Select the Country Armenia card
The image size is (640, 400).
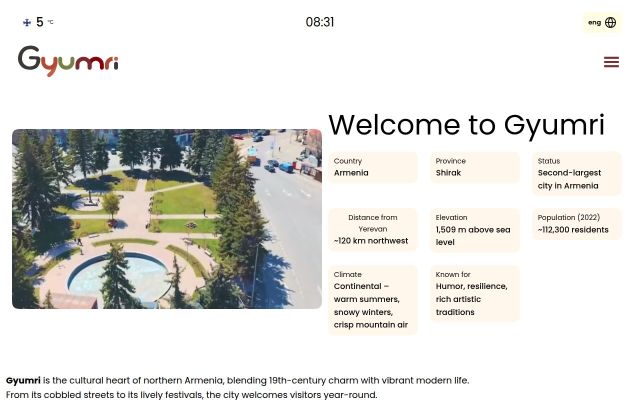373,167
